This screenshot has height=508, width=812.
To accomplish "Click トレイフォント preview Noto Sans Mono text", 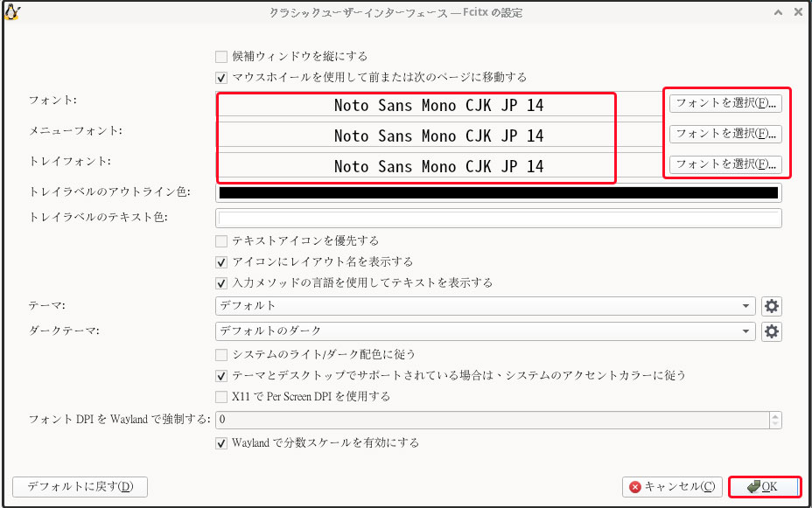I will coord(438,167).
